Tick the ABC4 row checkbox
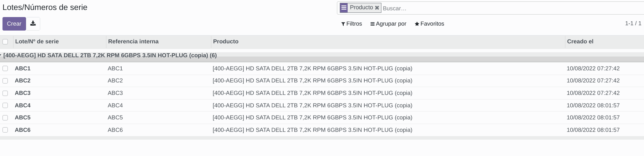Viewport: 644px width, 156px height. click(5, 106)
